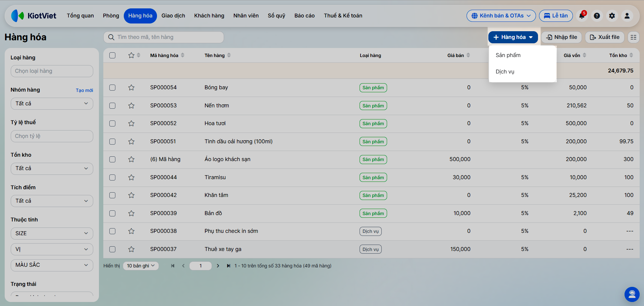
Task: Star the Nến thơm item
Action: coord(131,106)
